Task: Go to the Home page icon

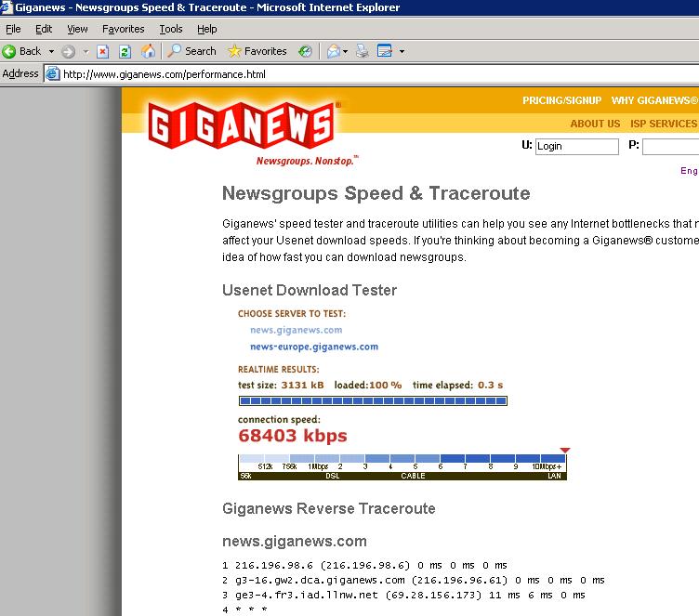Action: click(148, 51)
